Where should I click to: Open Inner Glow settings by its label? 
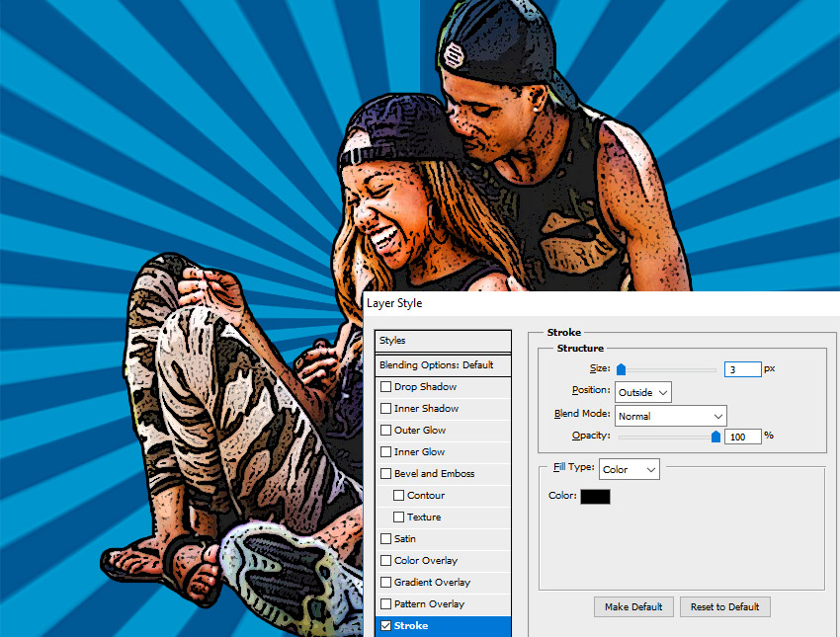(x=419, y=451)
